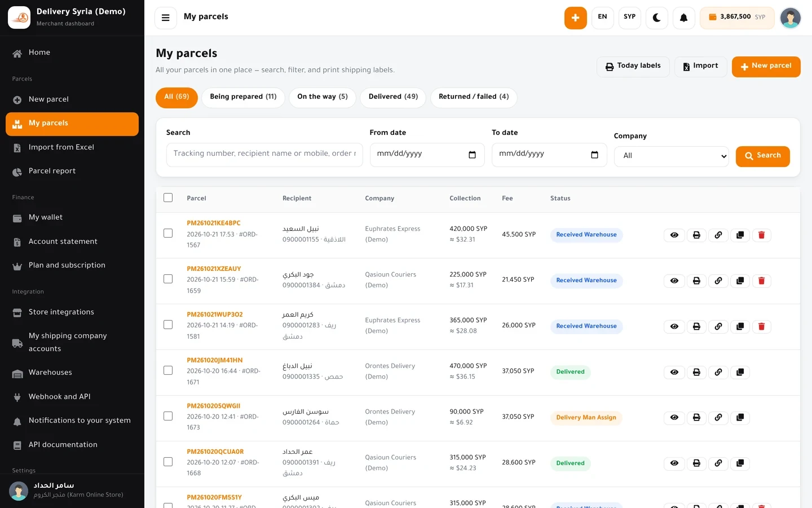Open the EN language selector
This screenshot has width=812, height=508.
pos(602,17)
